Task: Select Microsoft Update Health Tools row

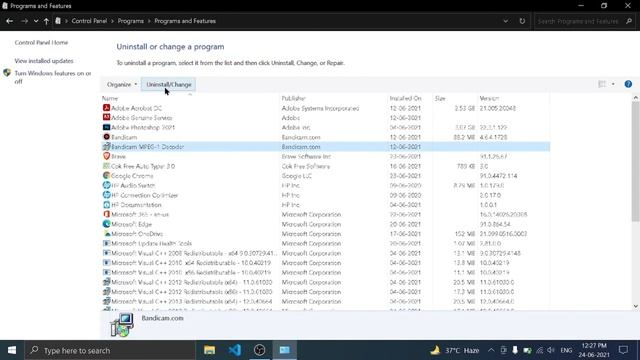Action: click(325, 243)
